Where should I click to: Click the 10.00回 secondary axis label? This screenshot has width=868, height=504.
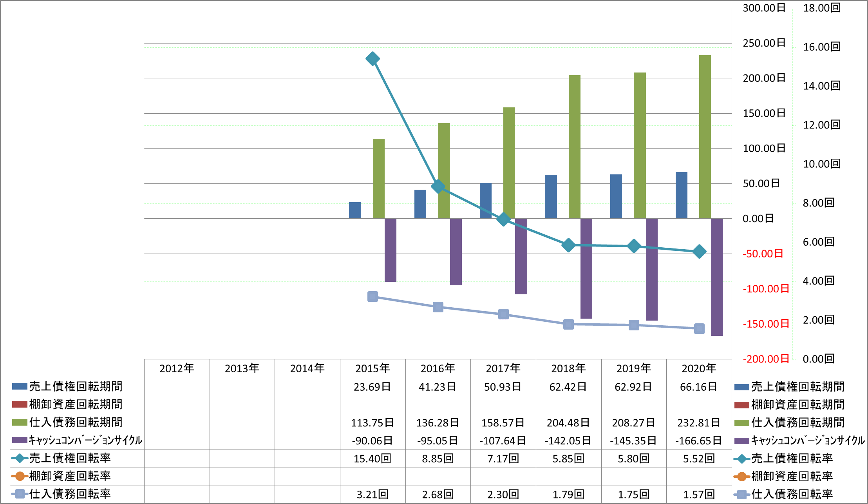(822, 164)
